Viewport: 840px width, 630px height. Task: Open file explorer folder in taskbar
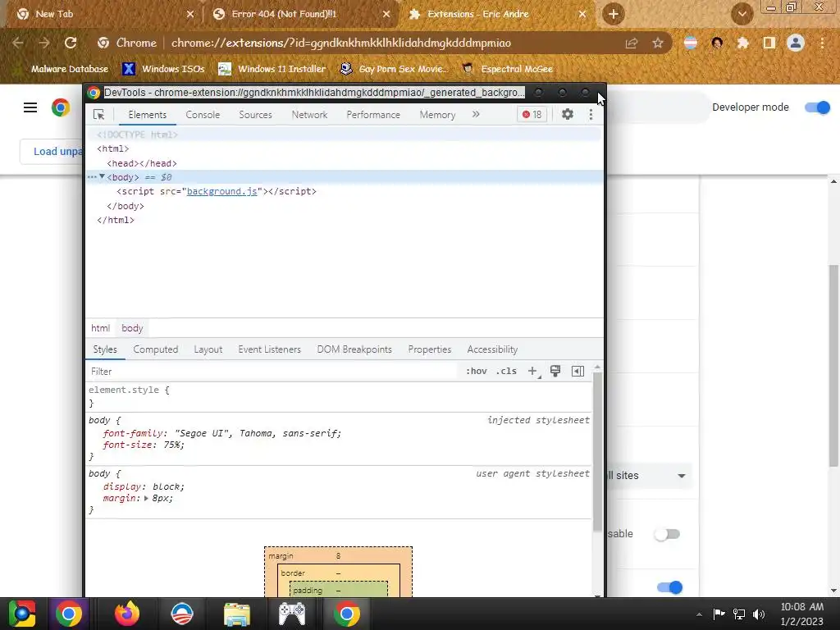237,614
